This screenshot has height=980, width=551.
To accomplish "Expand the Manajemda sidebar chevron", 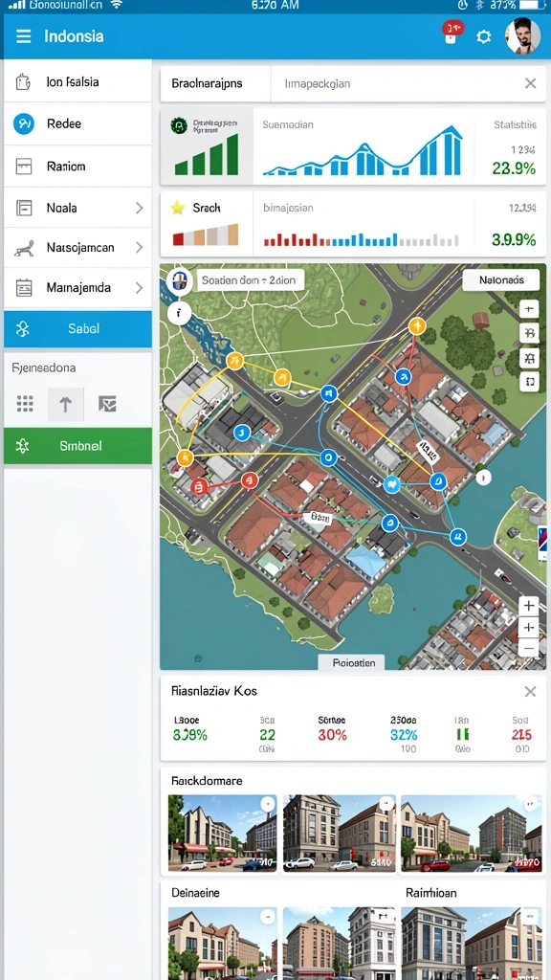I will 140,288.
